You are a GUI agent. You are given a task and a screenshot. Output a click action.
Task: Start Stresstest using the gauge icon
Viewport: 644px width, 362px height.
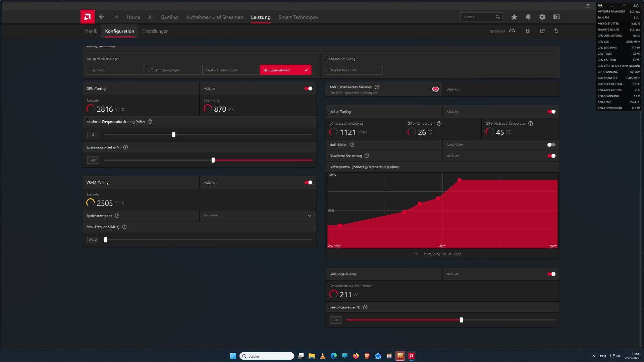(512, 31)
